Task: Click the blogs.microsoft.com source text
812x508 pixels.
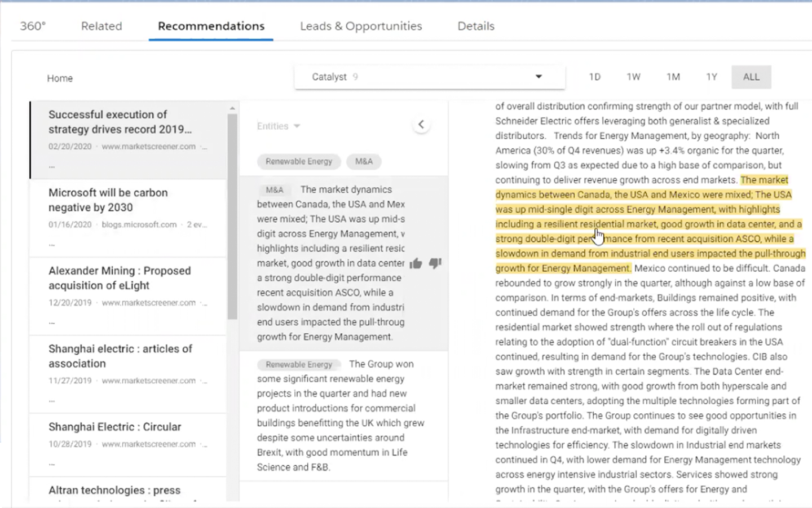Action: click(x=139, y=224)
